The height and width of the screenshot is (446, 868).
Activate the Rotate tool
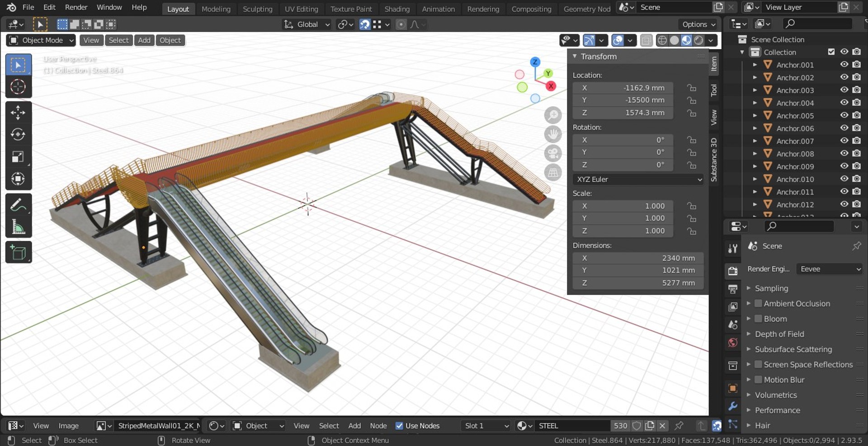[18, 135]
